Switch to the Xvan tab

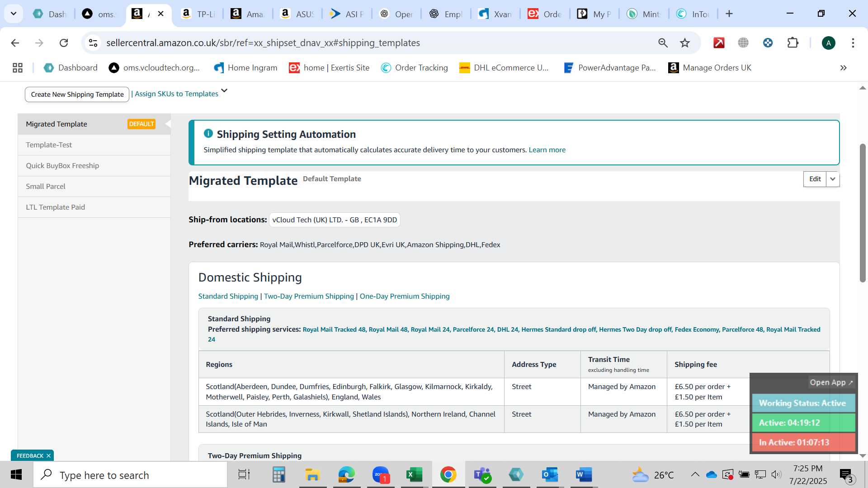coord(495,14)
